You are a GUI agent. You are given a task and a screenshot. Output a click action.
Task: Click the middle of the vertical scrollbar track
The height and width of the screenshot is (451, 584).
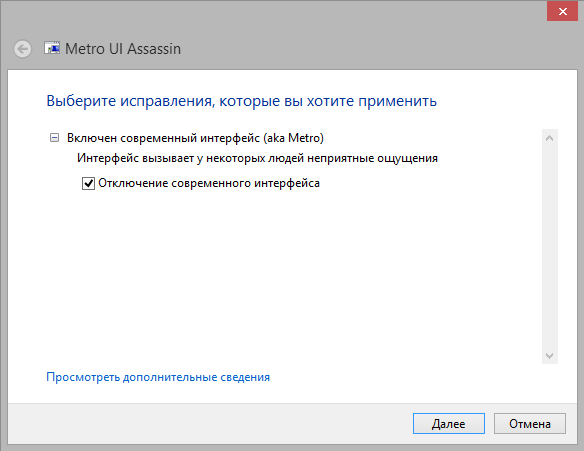pyautogui.click(x=550, y=247)
